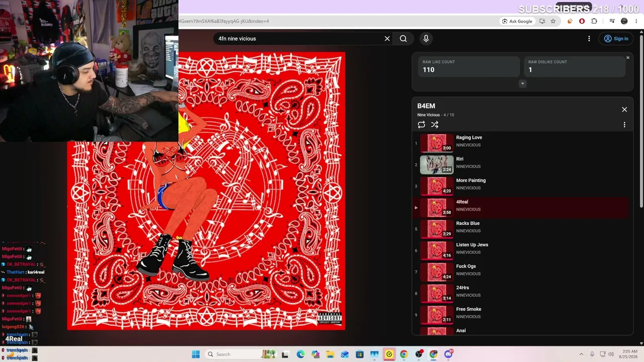Open Task View on the taskbar
This screenshot has width=644, height=362.
coord(285,354)
